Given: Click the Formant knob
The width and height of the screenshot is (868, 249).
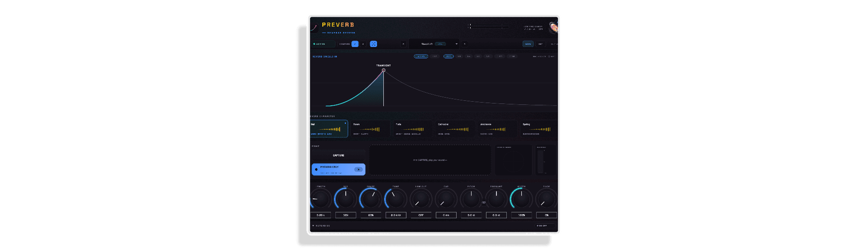Looking at the screenshot, I should tap(496, 199).
